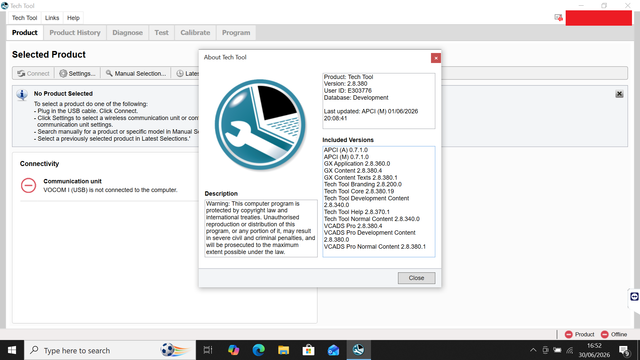Click the Tech Tool taskbar icon
The image size is (640, 360).
(x=358, y=350)
